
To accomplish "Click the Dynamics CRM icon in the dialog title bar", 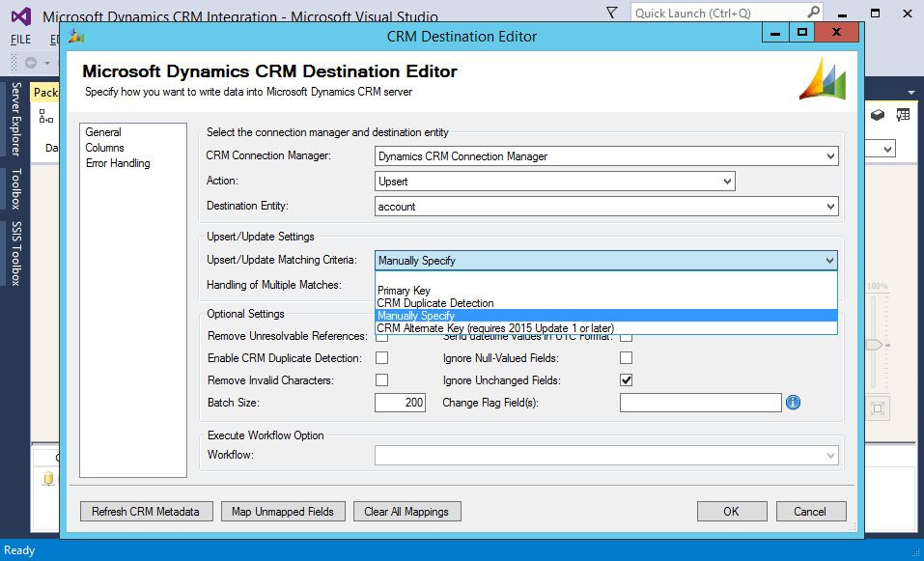I will [x=76, y=36].
